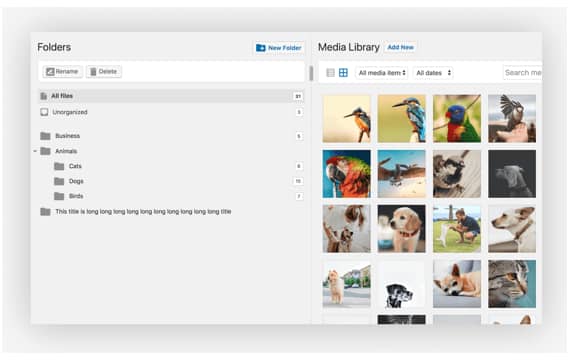Select the red macaw parrot thumbnail
Image resolution: width=579 pixels, height=363 pixels.
(346, 174)
